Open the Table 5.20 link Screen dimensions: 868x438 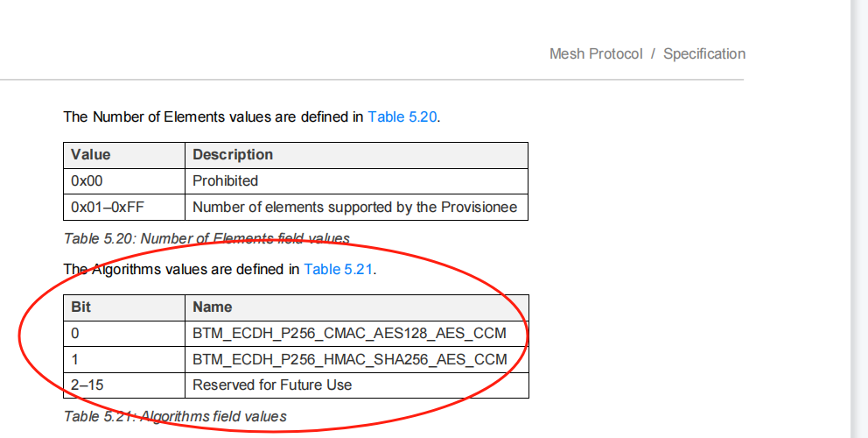402,117
